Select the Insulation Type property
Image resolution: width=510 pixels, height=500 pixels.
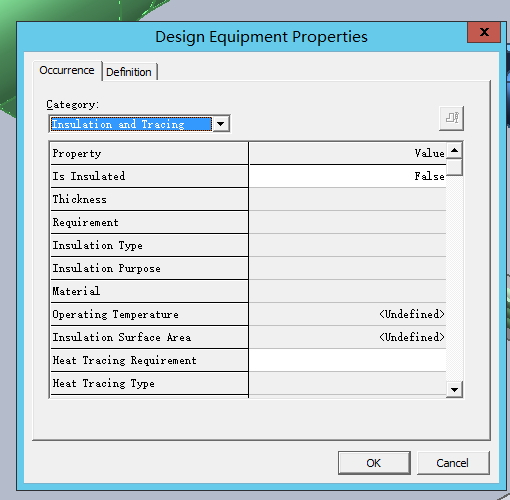pyautogui.click(x=149, y=245)
